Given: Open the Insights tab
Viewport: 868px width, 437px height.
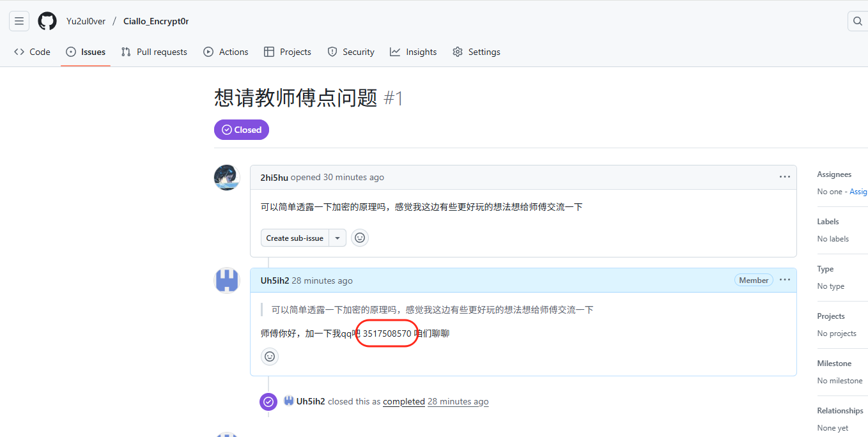Looking at the screenshot, I should [x=414, y=52].
